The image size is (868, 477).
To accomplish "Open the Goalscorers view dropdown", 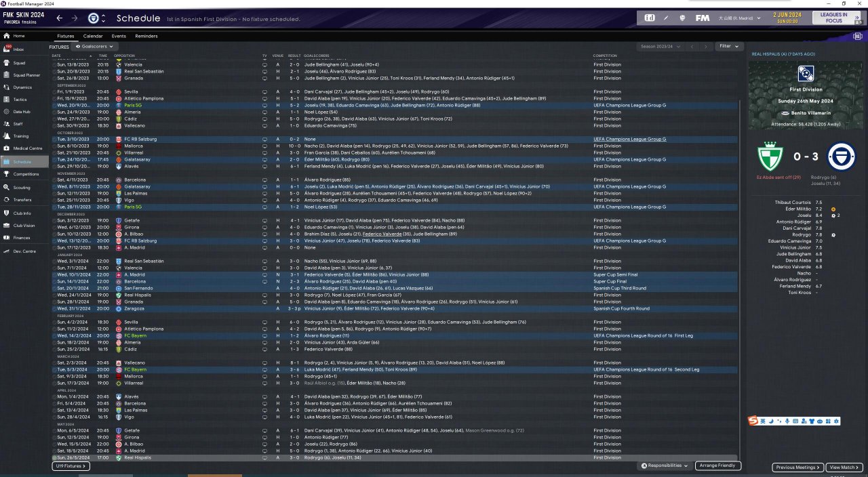I will click(94, 46).
